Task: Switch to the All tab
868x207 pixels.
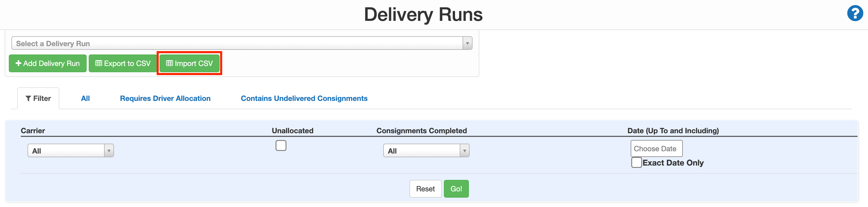Action: pyautogui.click(x=85, y=98)
